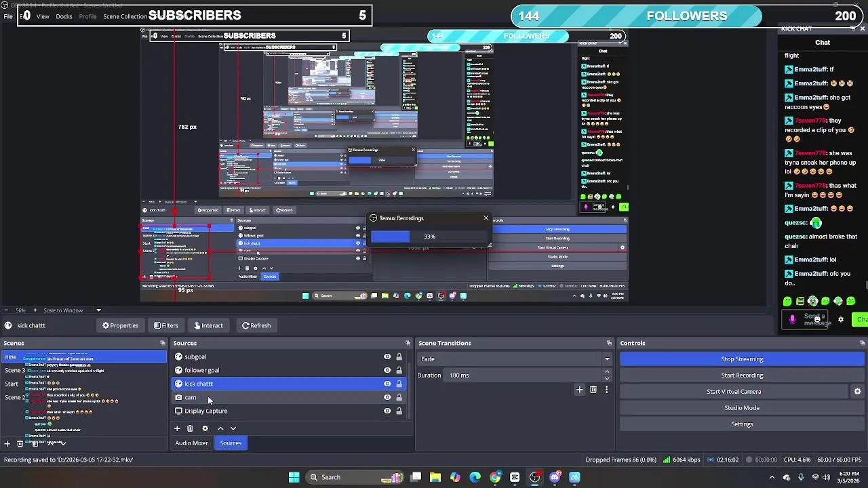This screenshot has width=868, height=488.
Task: Switch to the Audio Mixer tab
Action: pyautogui.click(x=192, y=443)
